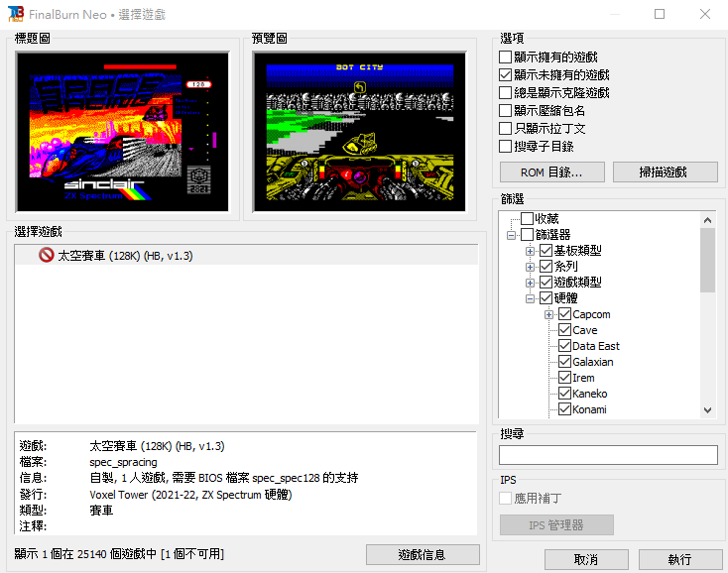Viewport: 728px width, 573px height.
Task: Expand the Capcom tree node
Action: tap(548, 314)
